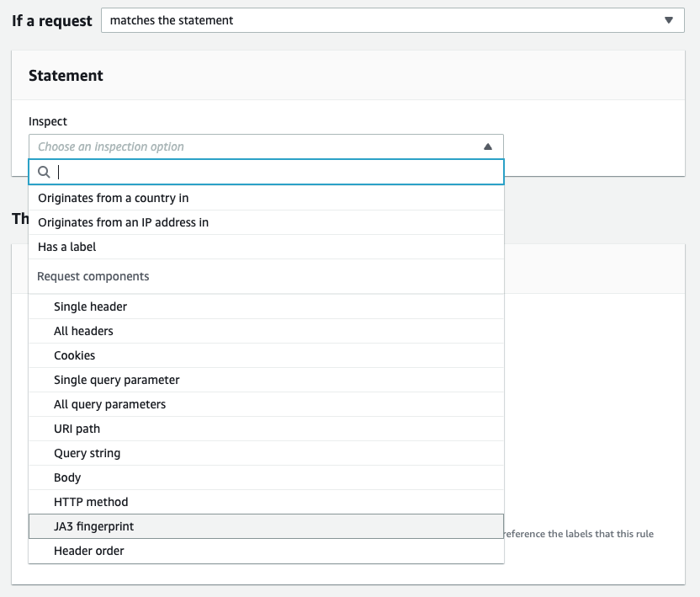Choose 'All query parameters' option
Screen dimensions: 700x597
266,404
